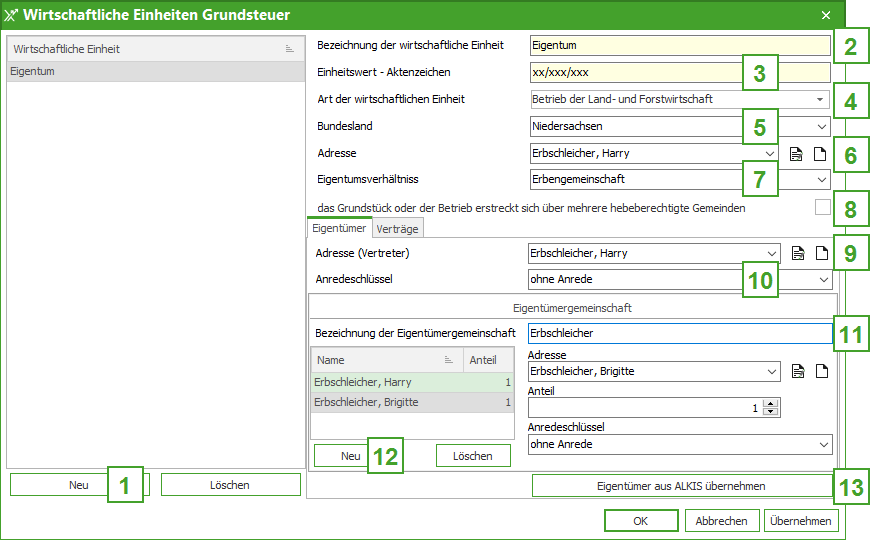Open top Adresse dropdown showing Erbschleicher, Harry
Viewport: 875px width, 540px height.
pos(770,153)
